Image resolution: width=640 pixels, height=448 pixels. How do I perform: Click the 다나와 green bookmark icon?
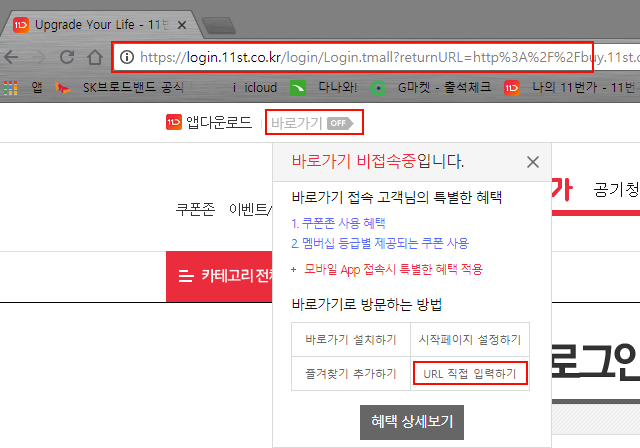pos(298,88)
